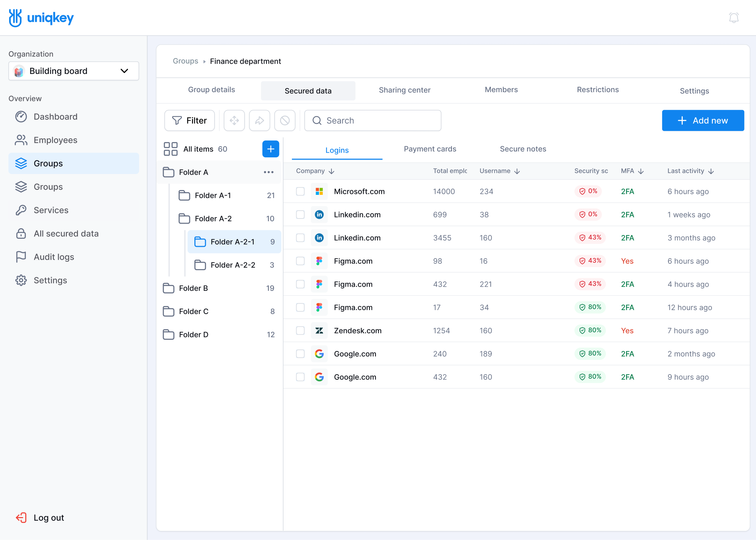The height and width of the screenshot is (540, 756).
Task: Click the Filter button
Action: click(x=189, y=121)
